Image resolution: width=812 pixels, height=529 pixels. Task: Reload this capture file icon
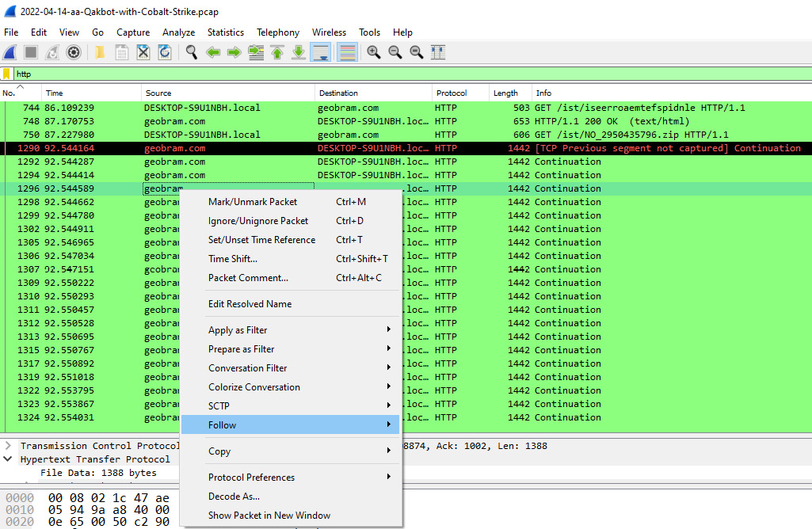click(165, 52)
